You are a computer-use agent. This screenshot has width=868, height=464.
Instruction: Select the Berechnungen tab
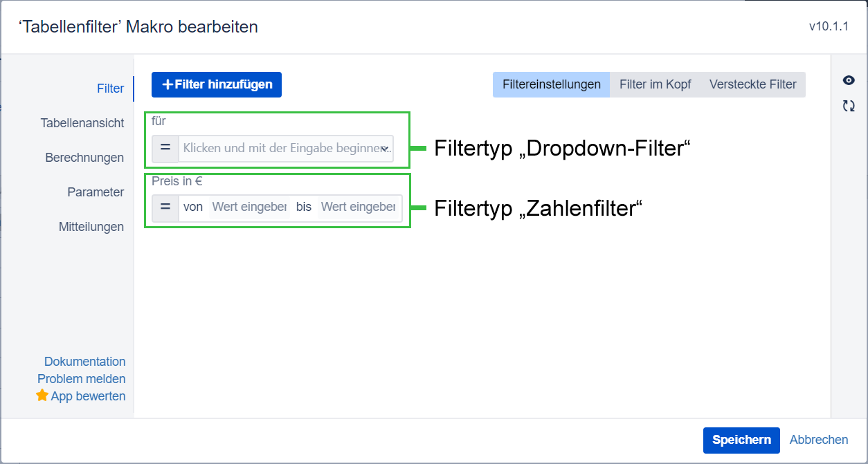click(84, 158)
